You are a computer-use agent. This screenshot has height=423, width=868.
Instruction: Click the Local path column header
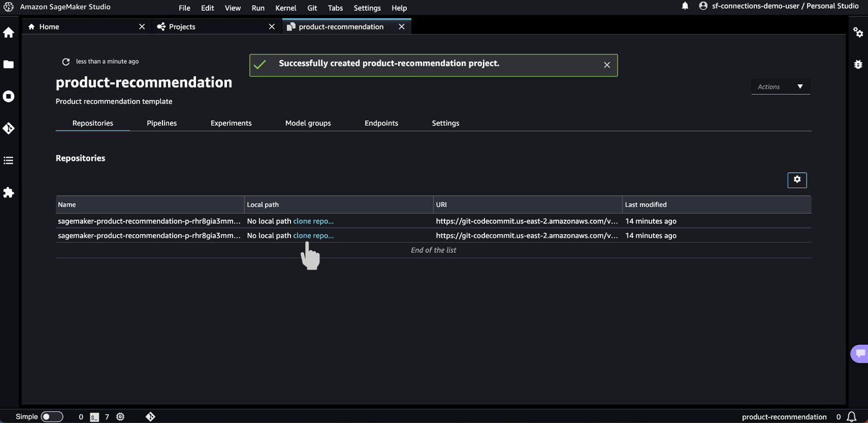[x=339, y=205]
